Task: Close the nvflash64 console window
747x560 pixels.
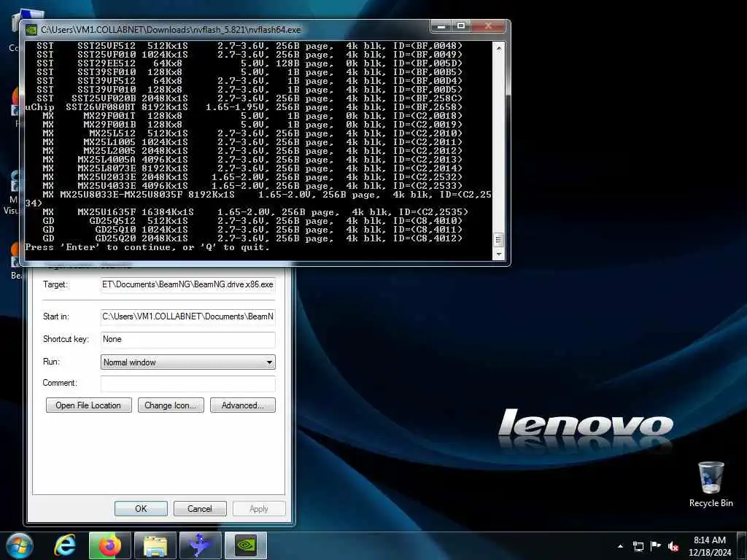Action: (x=488, y=26)
